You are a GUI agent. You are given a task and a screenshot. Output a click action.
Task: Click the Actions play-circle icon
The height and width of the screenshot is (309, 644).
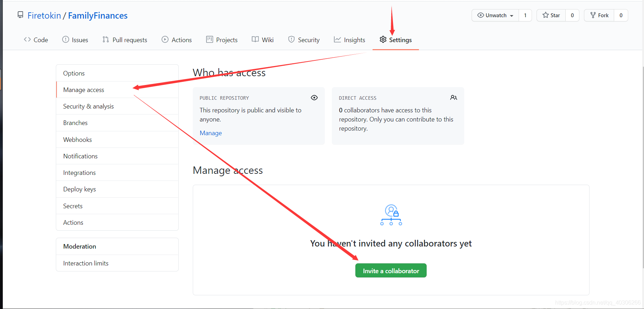165,39
